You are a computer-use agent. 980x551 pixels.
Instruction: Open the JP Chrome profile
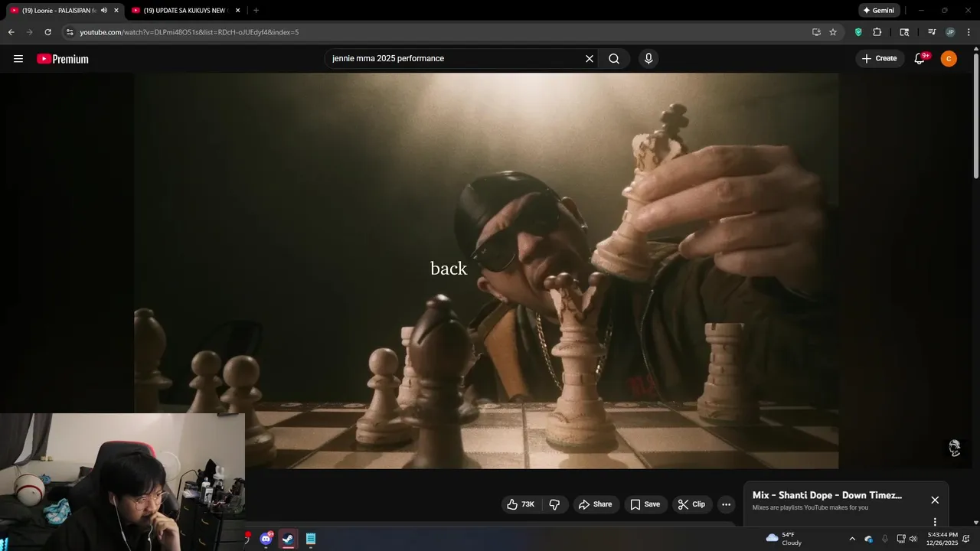point(950,32)
